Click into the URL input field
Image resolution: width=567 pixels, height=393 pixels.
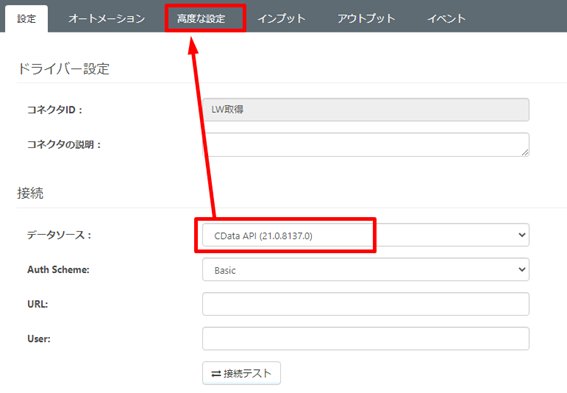click(366, 304)
